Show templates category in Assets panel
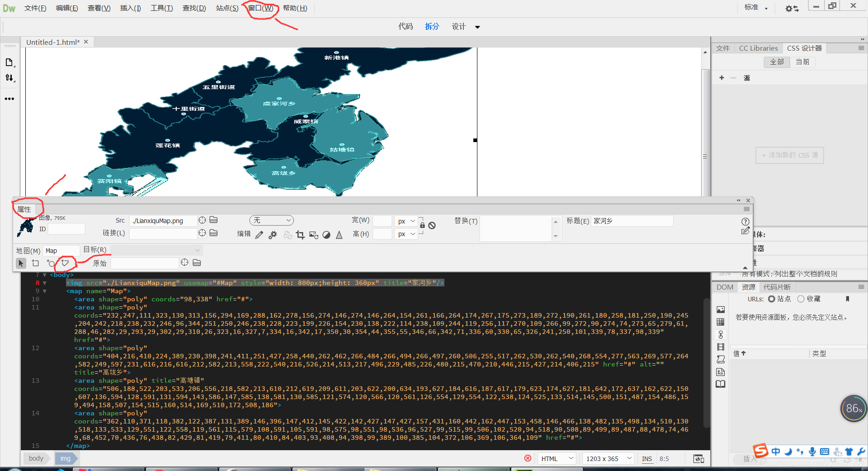Viewport: 868px width, 471px height. (x=721, y=372)
